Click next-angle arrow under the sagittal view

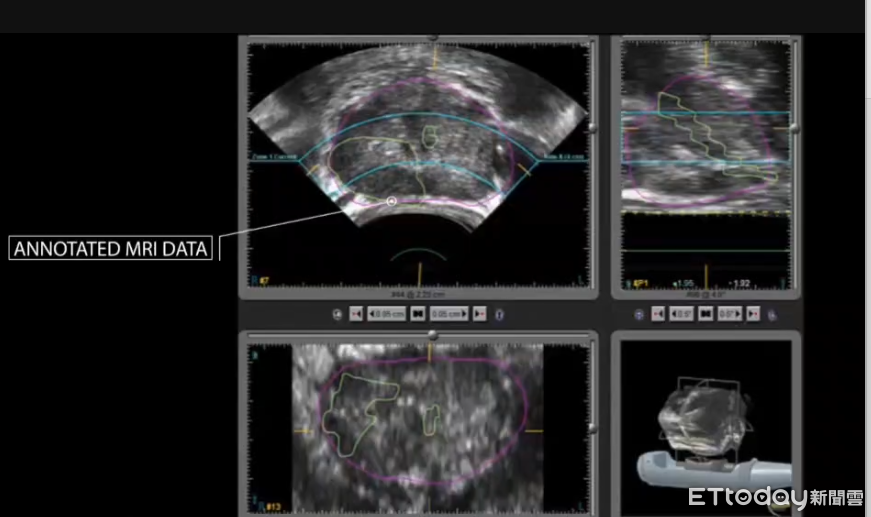753,314
